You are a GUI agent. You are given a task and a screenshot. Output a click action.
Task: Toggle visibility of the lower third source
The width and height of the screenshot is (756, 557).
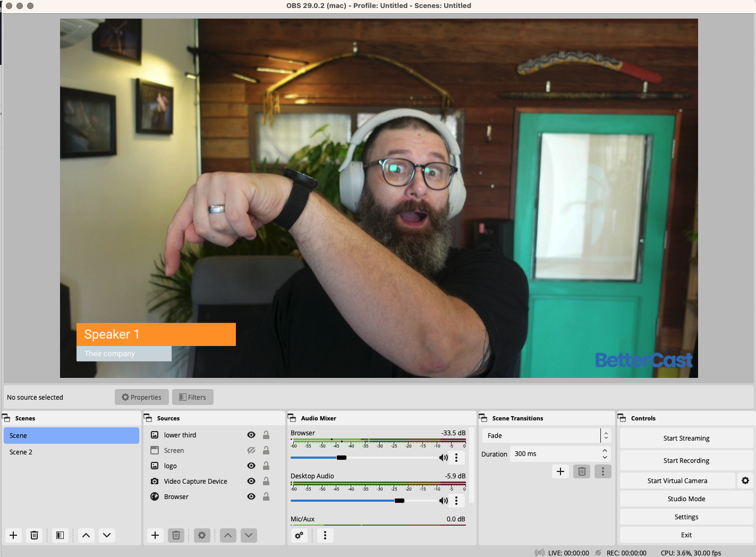pyautogui.click(x=251, y=435)
